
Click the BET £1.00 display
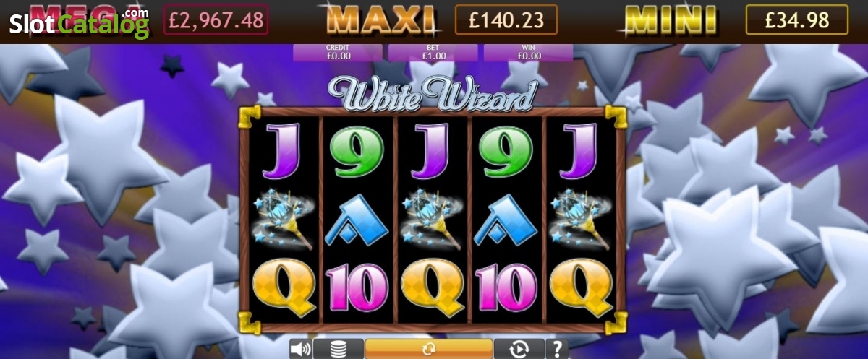433,52
